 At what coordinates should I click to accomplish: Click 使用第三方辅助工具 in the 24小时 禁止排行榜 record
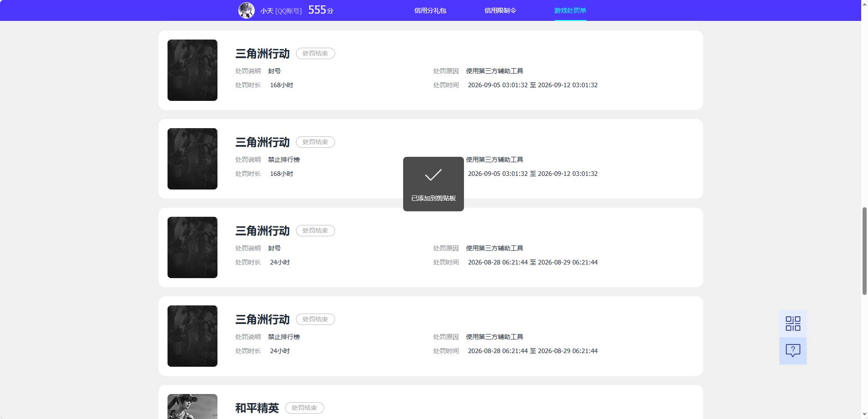point(494,337)
